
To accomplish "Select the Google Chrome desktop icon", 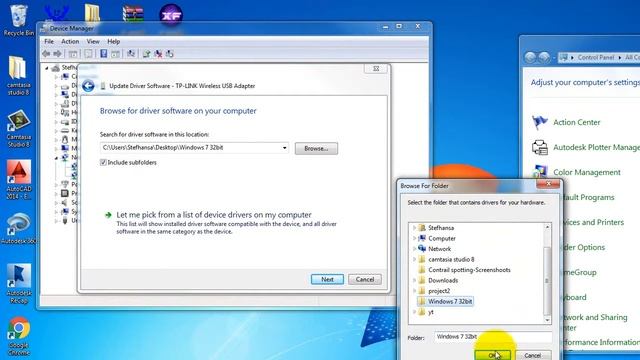I will pos(19,336).
